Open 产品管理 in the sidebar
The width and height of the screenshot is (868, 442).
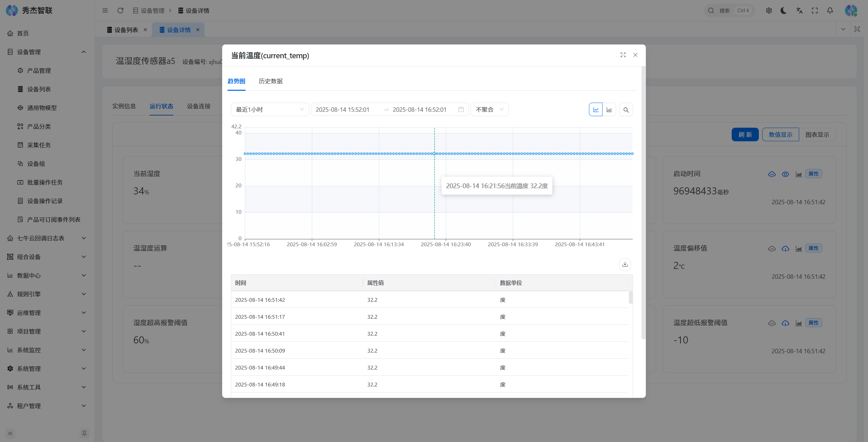click(x=39, y=70)
